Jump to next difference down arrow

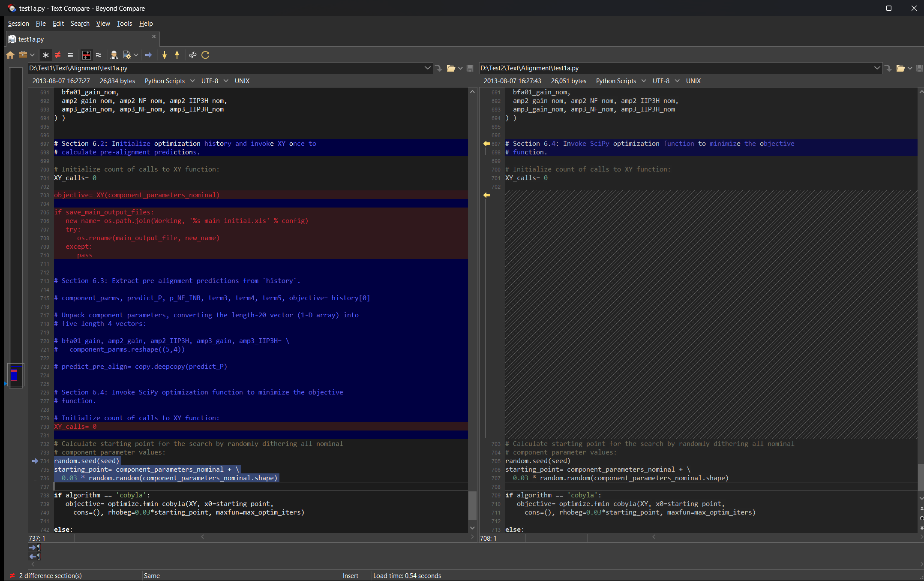point(165,55)
